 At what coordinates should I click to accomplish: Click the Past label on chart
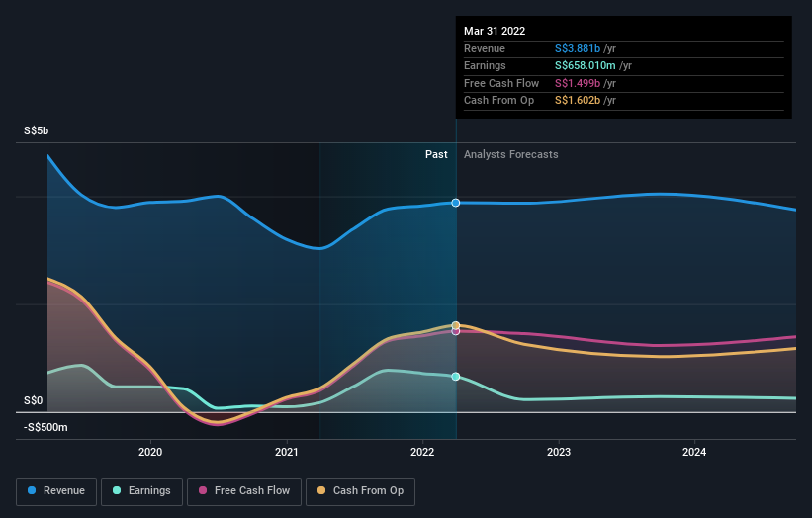(436, 155)
